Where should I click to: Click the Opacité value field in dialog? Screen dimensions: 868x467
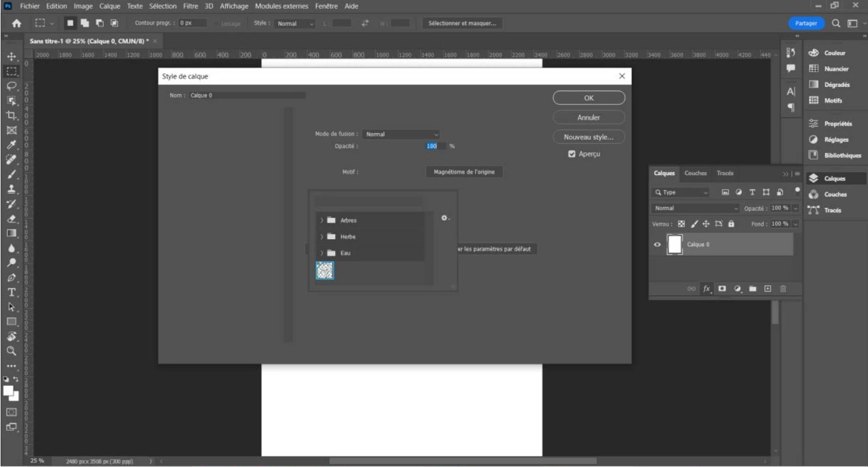pyautogui.click(x=436, y=146)
